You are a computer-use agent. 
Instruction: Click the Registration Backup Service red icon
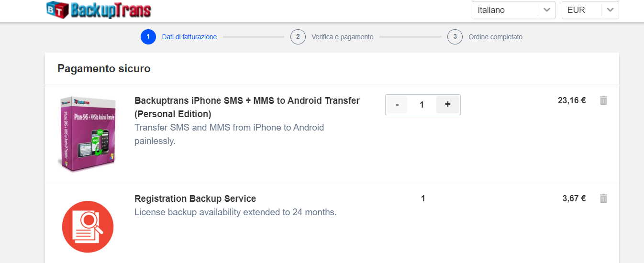[88, 226]
